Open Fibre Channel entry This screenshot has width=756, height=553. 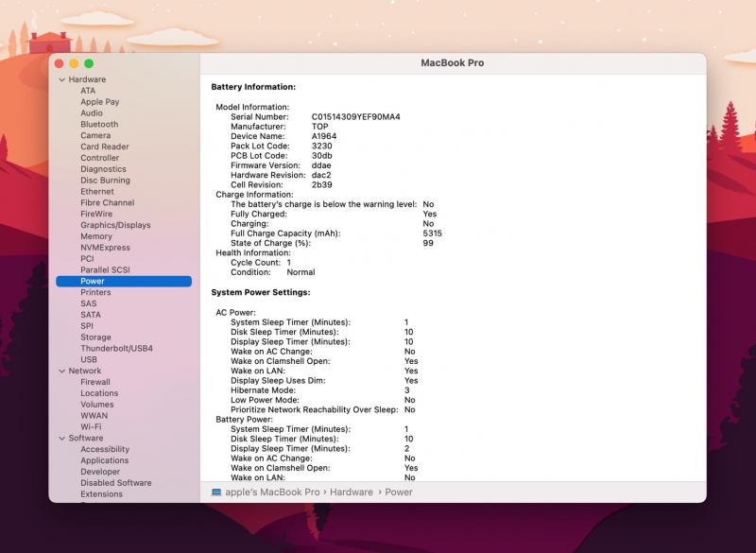(108, 202)
